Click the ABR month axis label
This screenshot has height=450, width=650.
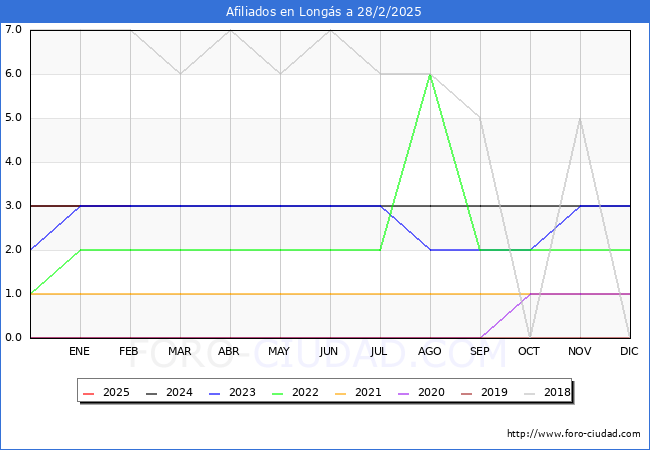(x=229, y=351)
